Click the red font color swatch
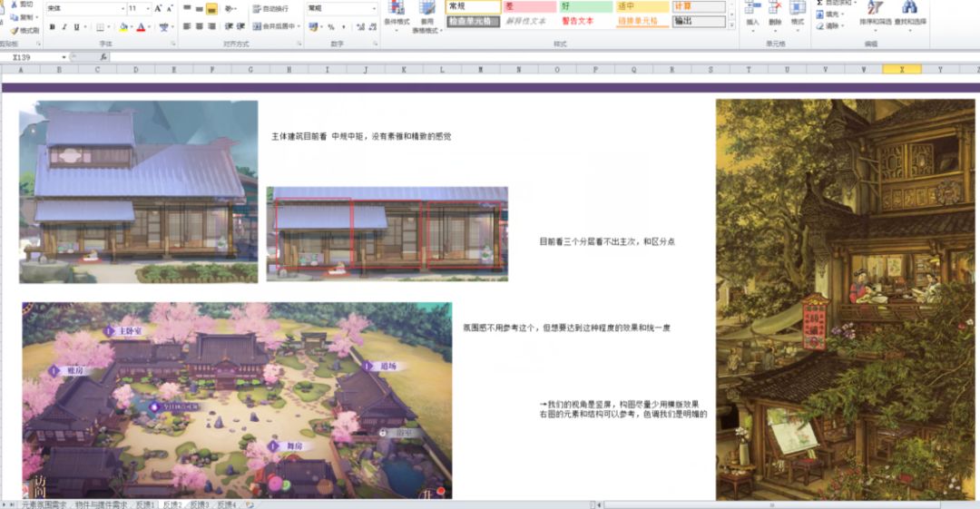 pyautogui.click(x=141, y=27)
